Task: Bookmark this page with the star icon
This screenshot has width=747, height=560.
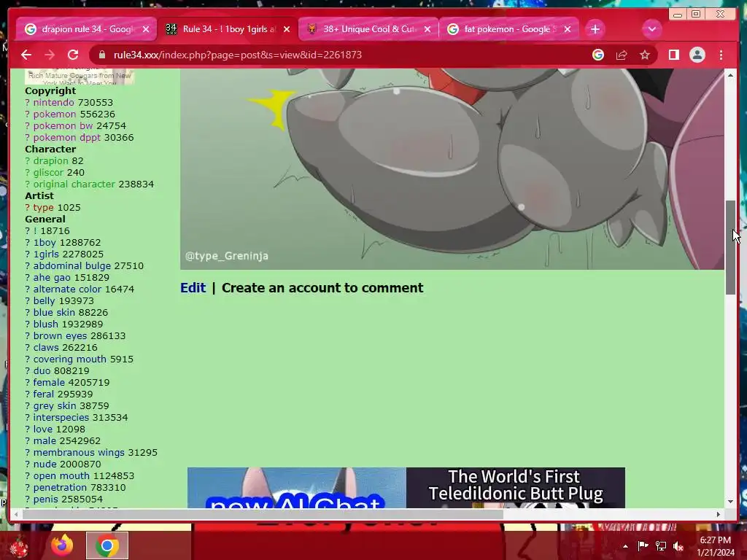Action: click(x=645, y=55)
